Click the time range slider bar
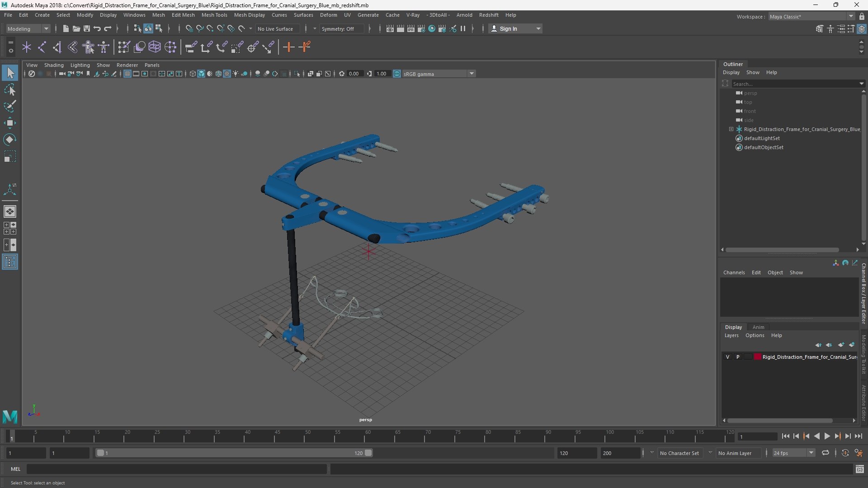The height and width of the screenshot is (488, 868). coord(234,453)
